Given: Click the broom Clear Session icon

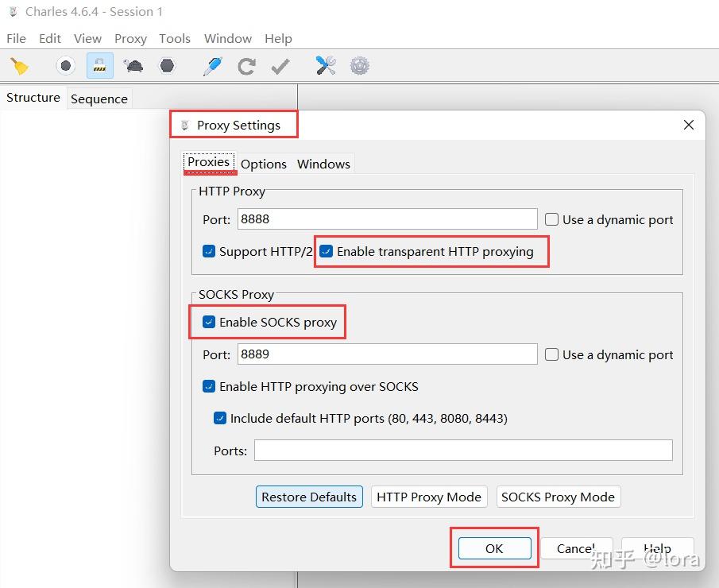Looking at the screenshot, I should pyautogui.click(x=20, y=66).
